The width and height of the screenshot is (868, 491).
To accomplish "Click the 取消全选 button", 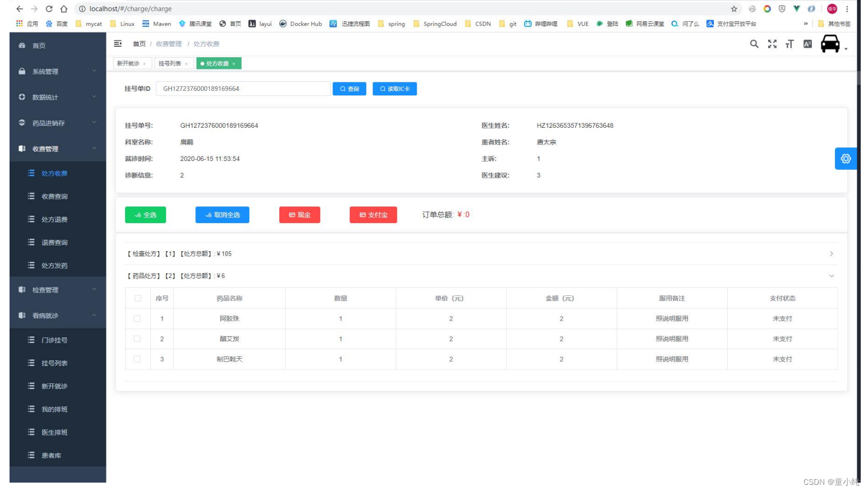I will pyautogui.click(x=222, y=215).
